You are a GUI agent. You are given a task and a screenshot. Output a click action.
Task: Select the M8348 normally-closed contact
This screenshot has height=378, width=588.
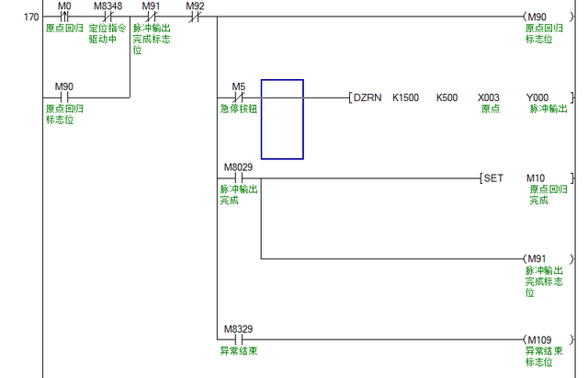108,17
